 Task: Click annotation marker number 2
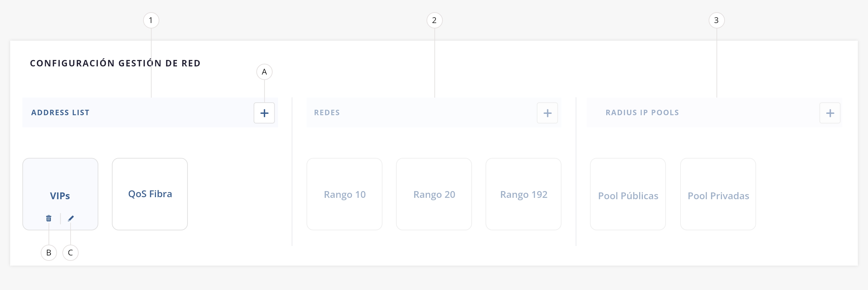click(x=434, y=20)
